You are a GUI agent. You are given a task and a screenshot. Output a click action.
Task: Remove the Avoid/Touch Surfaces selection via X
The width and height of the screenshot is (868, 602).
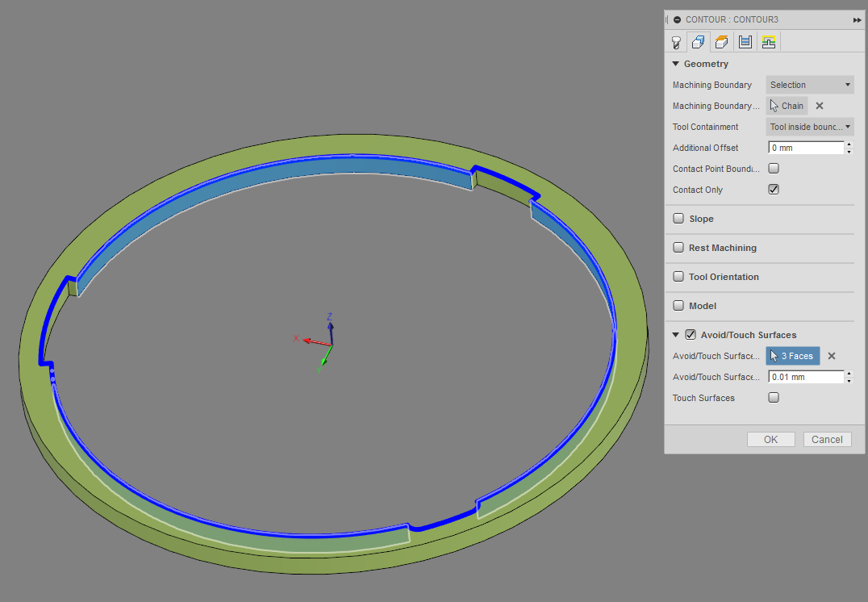point(831,355)
